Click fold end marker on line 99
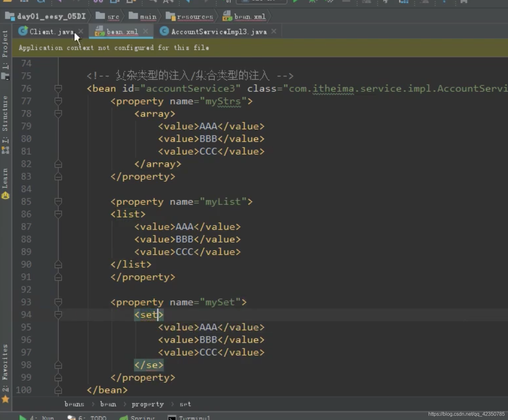The width and height of the screenshot is (508, 420). (x=58, y=378)
